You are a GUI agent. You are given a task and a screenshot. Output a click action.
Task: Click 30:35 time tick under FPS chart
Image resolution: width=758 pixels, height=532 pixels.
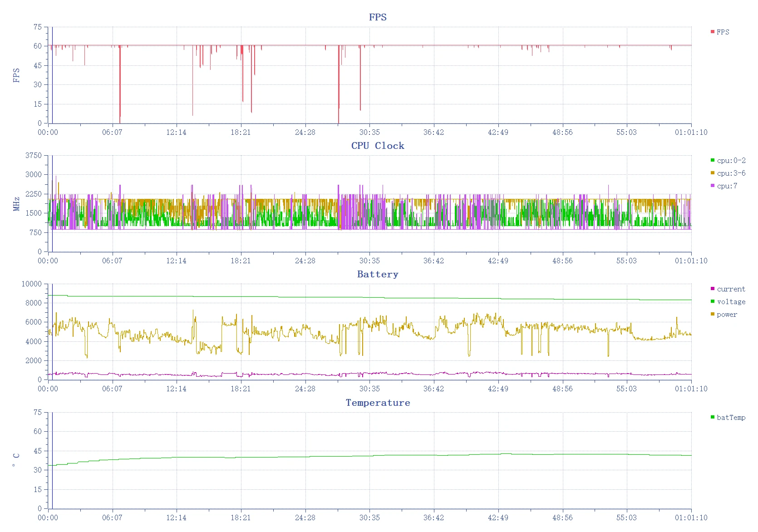coord(369,133)
